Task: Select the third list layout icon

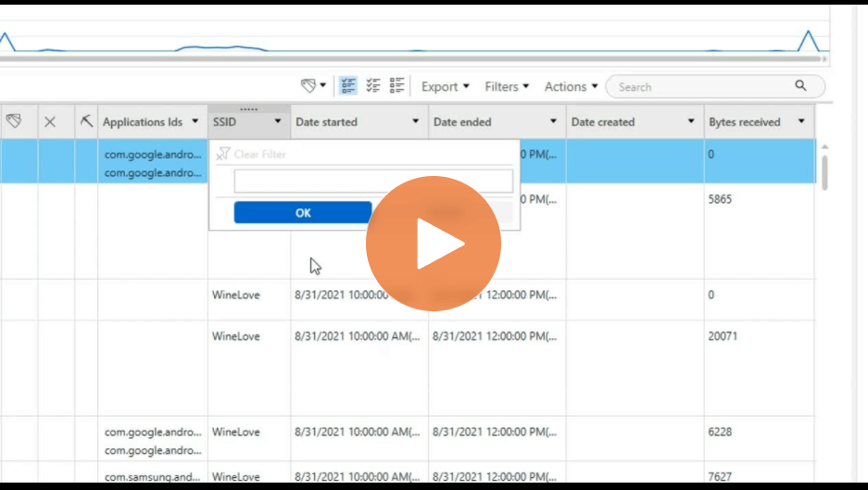Action: [x=396, y=86]
